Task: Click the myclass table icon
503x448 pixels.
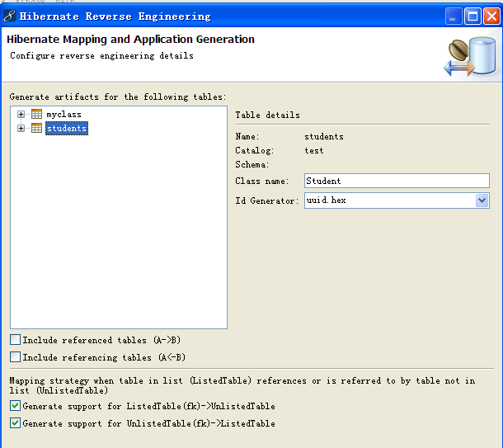Action: (x=36, y=114)
